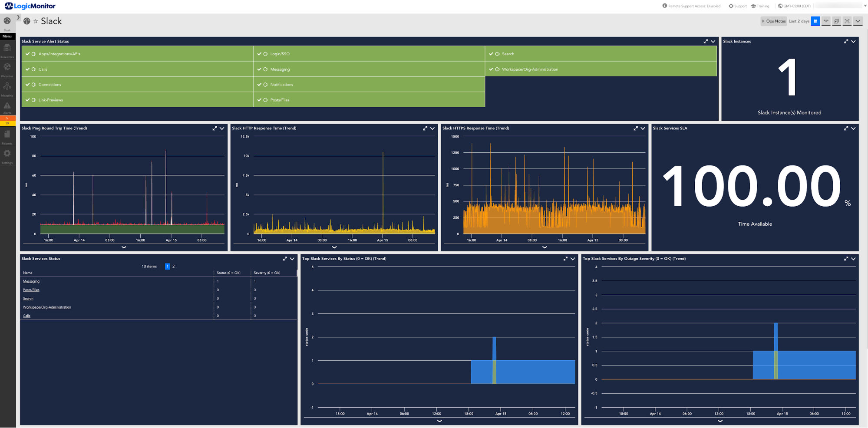
Task: Open the Calls service link in table
Action: click(26, 316)
